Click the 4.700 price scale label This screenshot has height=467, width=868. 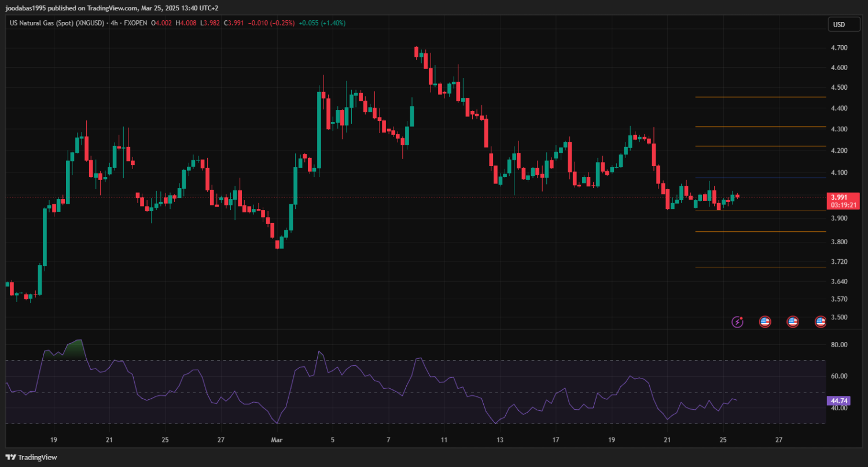pos(838,47)
